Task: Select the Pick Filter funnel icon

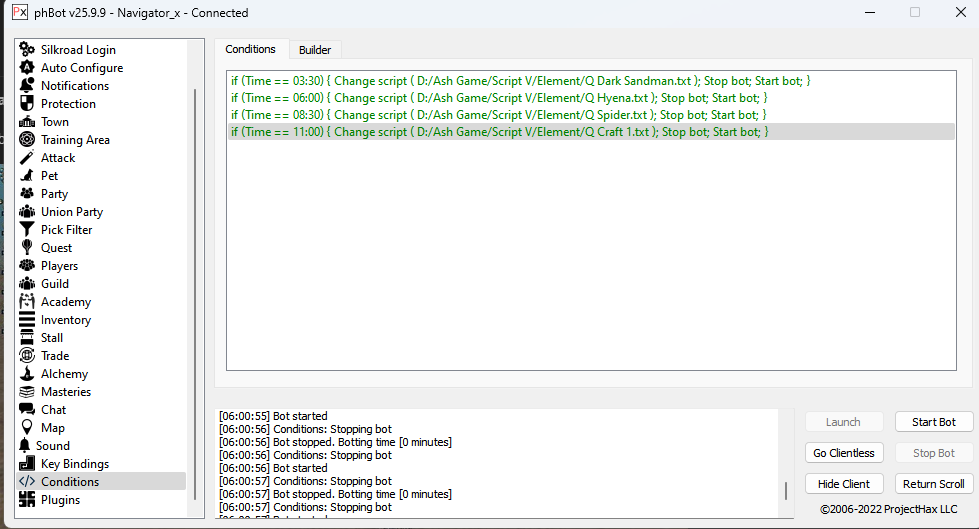Action: (x=27, y=229)
